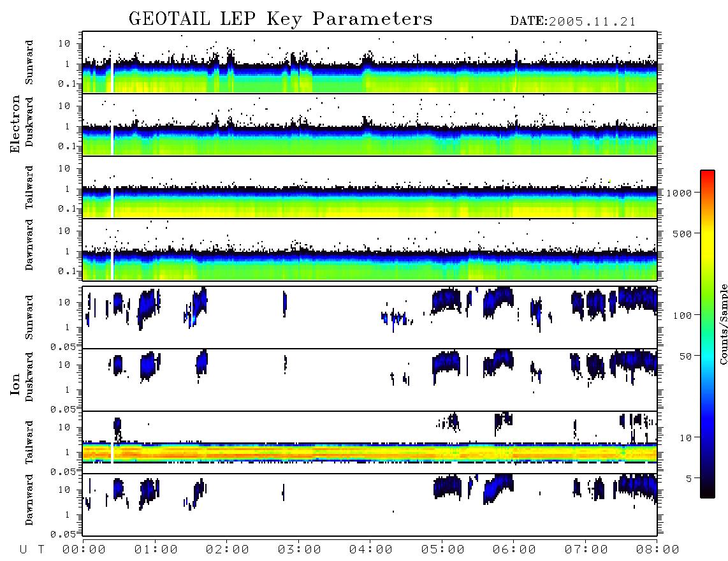The width and height of the screenshot is (728, 561).
Task: Click the Counts/Sample colorbar title
Action: (x=723, y=324)
